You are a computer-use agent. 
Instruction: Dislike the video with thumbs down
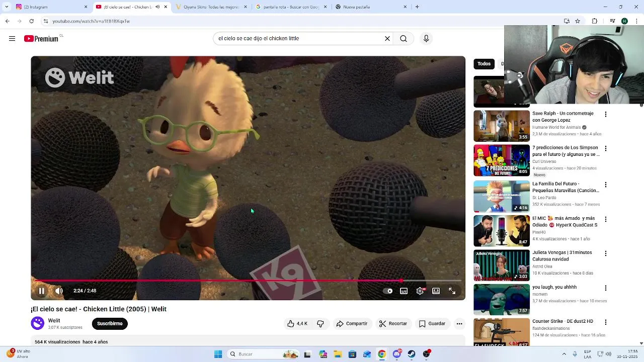320,324
